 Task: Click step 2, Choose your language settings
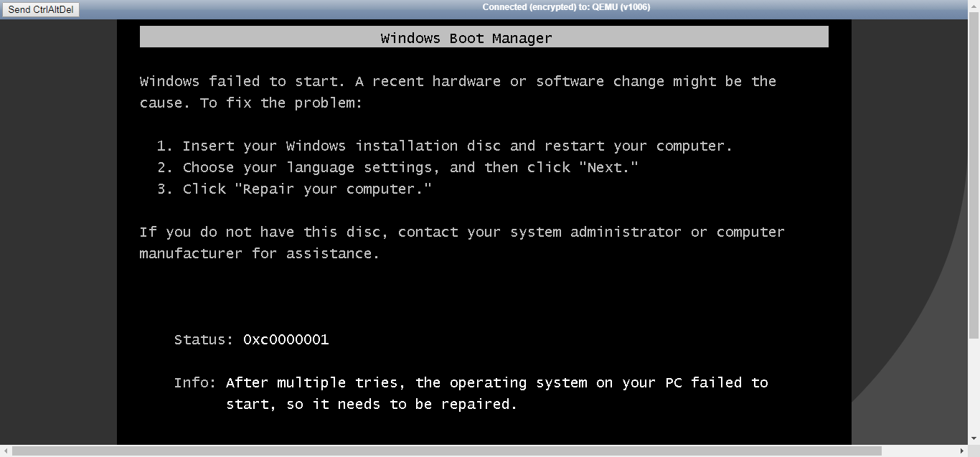click(397, 168)
